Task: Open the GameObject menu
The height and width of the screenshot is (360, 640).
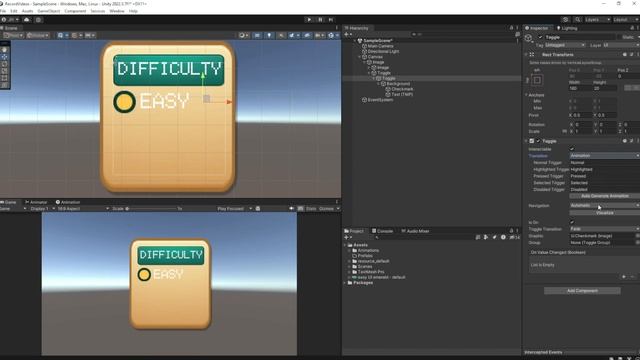Action: pos(49,11)
